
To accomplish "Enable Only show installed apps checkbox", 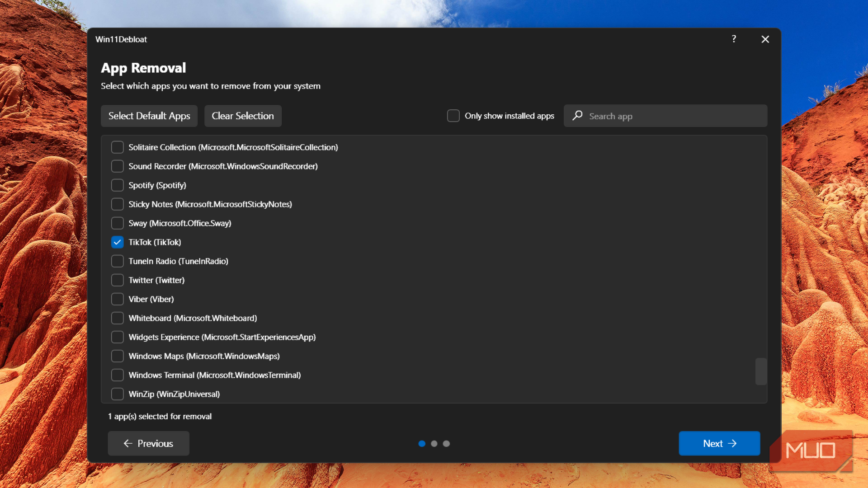I will pyautogui.click(x=453, y=116).
